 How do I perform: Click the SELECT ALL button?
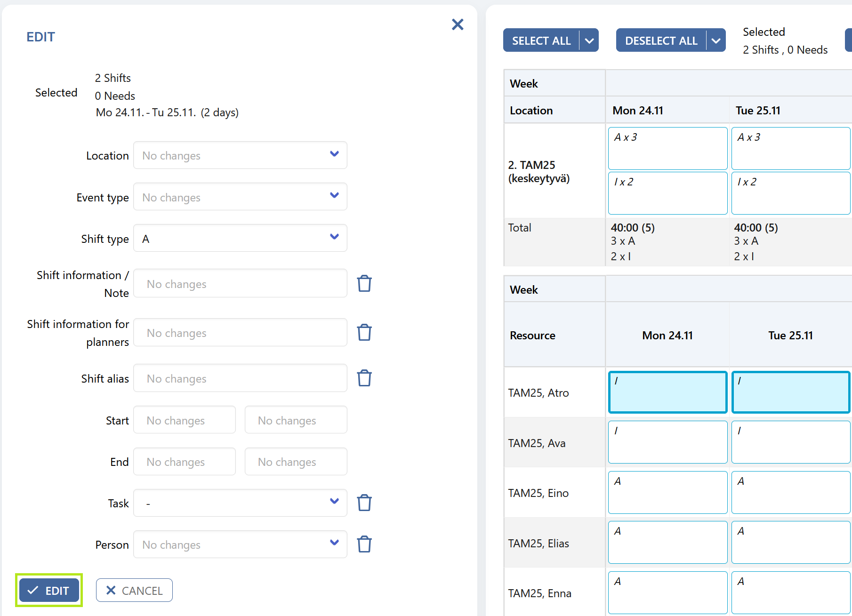pos(541,40)
